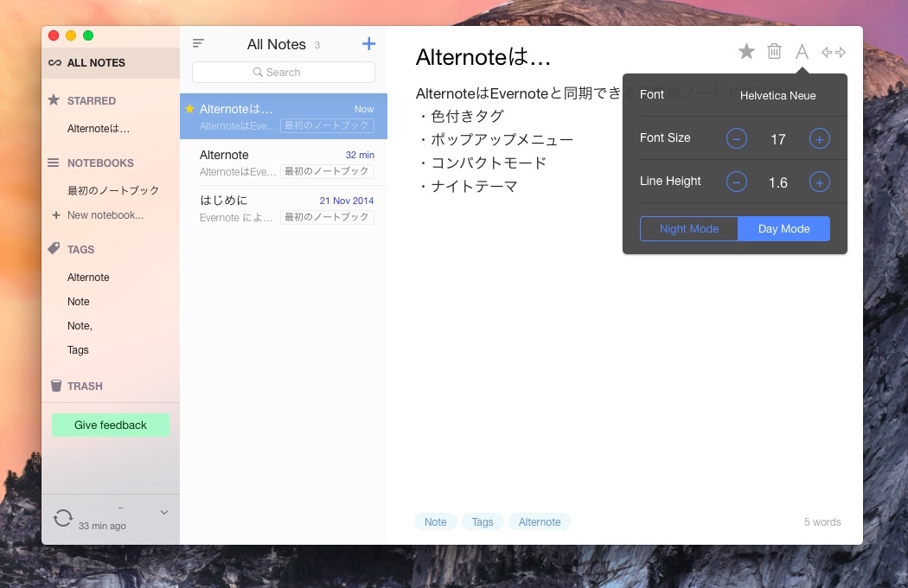Click the magnifier icon in Search field
Image resolution: width=908 pixels, height=588 pixels.
tap(258, 72)
